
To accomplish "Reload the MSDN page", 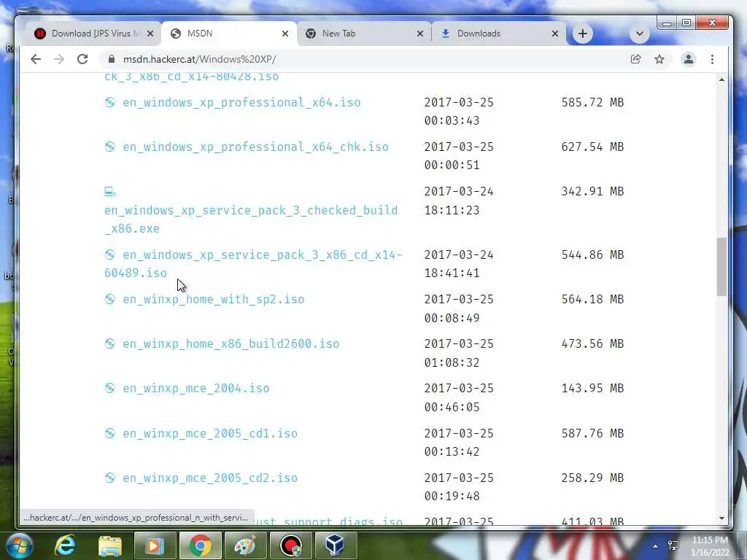I will tap(82, 59).
